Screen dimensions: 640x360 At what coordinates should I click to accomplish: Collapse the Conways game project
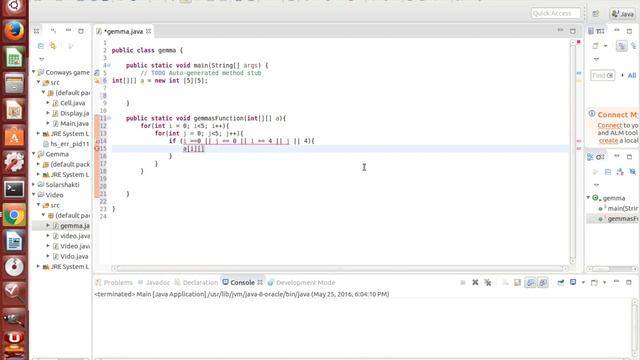point(34,72)
